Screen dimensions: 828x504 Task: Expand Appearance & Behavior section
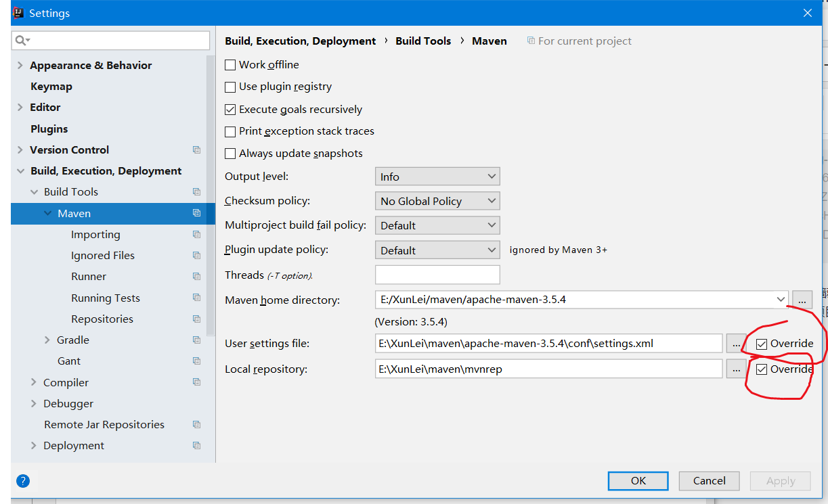[20, 66]
